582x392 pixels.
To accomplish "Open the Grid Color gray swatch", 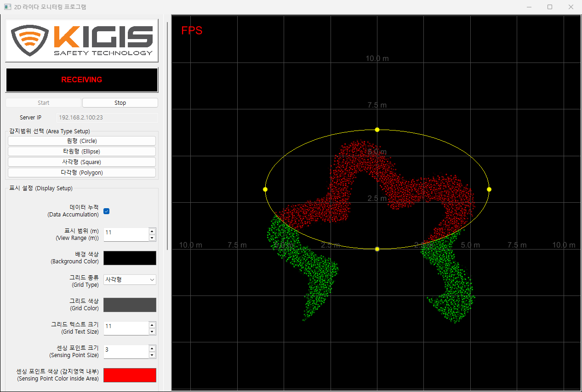I will (x=130, y=305).
